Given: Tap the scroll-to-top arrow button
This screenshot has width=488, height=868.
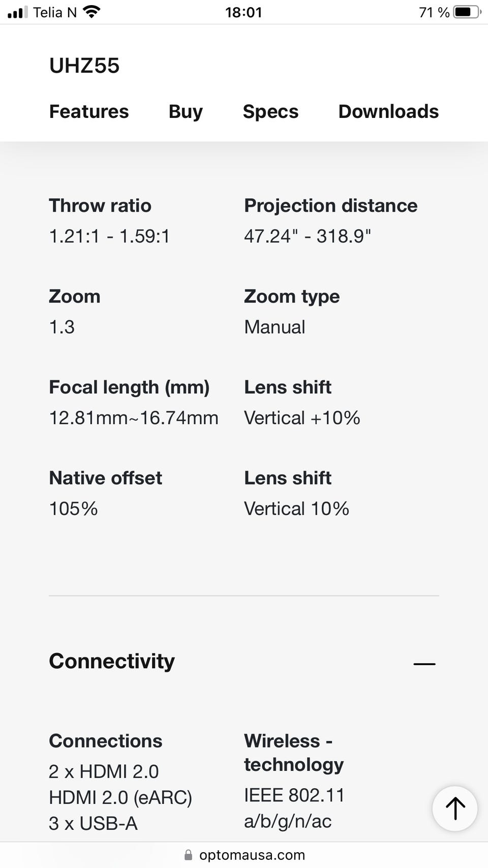Looking at the screenshot, I should pos(454,808).
